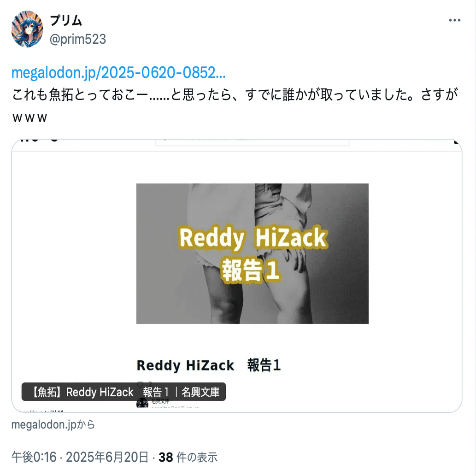
Task: Click the bold Reddy HiZack 報告1 heading
Action: coord(209,365)
